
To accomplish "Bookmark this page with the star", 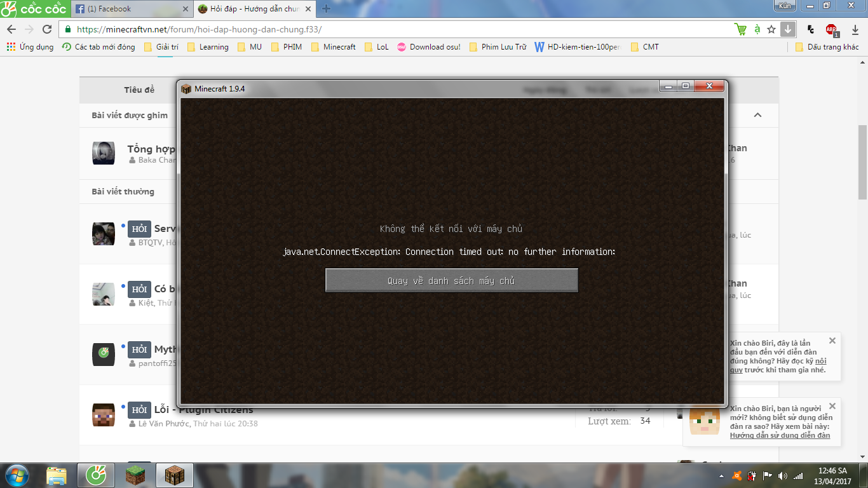I will (771, 29).
